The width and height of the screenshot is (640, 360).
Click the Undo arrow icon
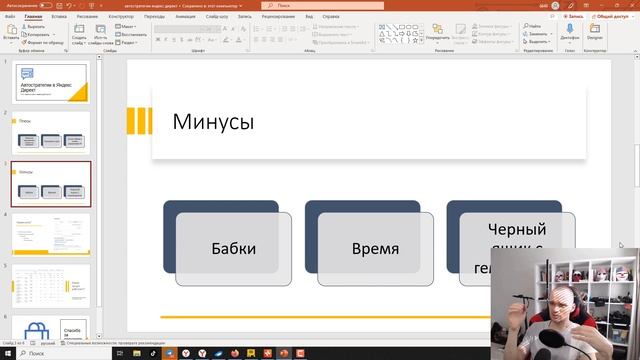(x=69, y=6)
